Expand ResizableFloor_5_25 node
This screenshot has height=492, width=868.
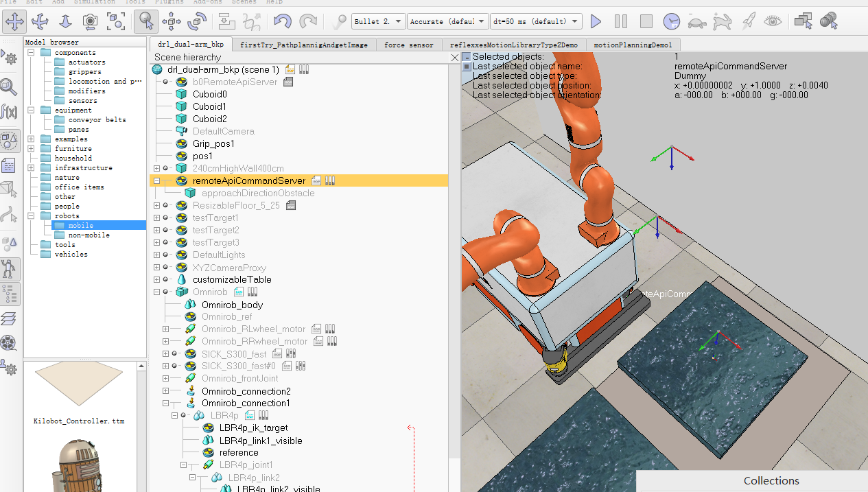click(x=157, y=205)
